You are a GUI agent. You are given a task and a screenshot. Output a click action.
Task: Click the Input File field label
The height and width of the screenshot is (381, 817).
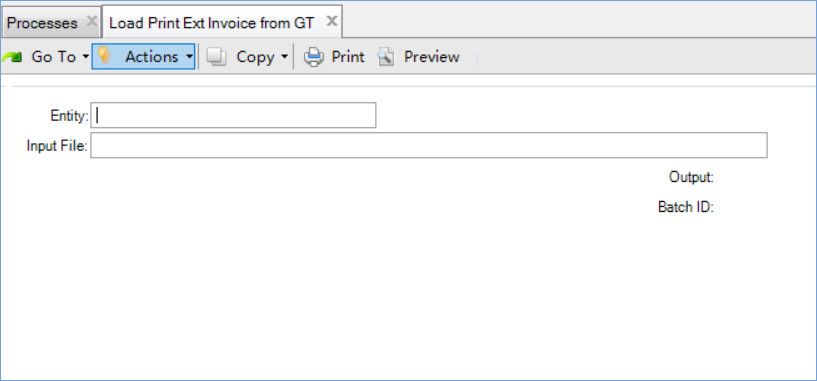[x=57, y=146]
